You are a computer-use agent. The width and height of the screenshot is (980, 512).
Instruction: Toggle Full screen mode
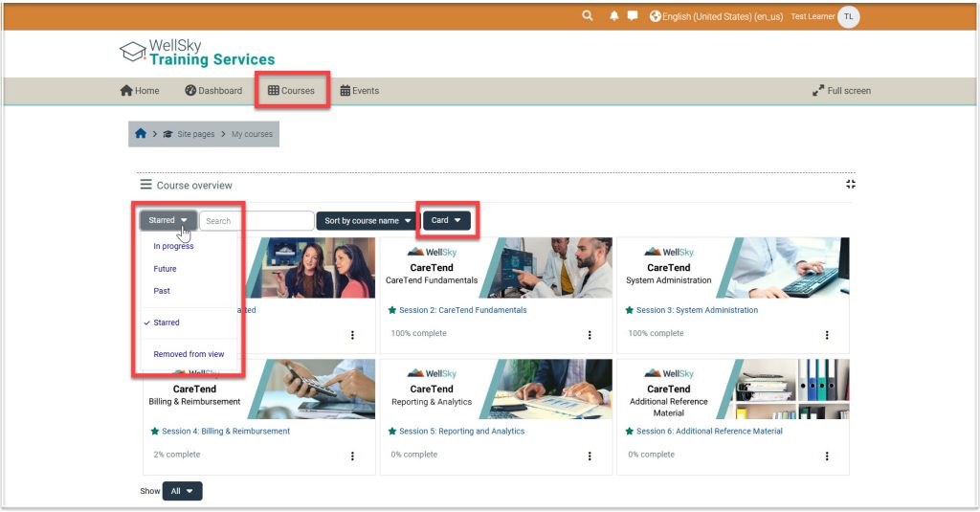point(841,91)
